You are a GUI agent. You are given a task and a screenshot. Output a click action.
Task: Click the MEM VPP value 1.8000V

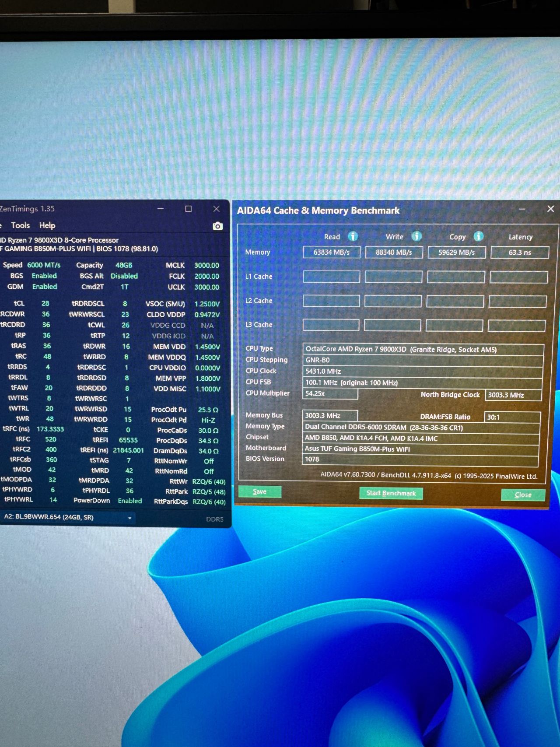click(x=208, y=379)
